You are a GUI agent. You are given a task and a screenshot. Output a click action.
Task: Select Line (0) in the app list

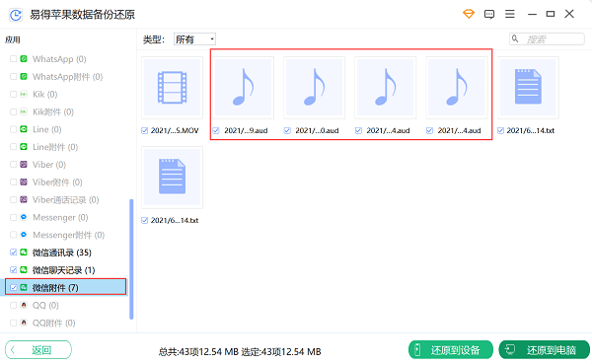click(x=46, y=129)
